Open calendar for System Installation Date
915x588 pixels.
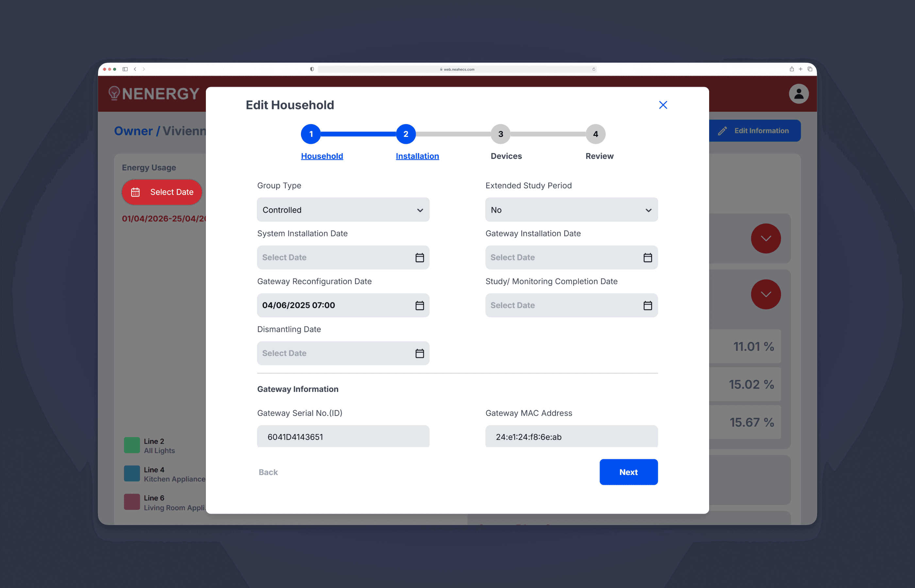(x=420, y=258)
